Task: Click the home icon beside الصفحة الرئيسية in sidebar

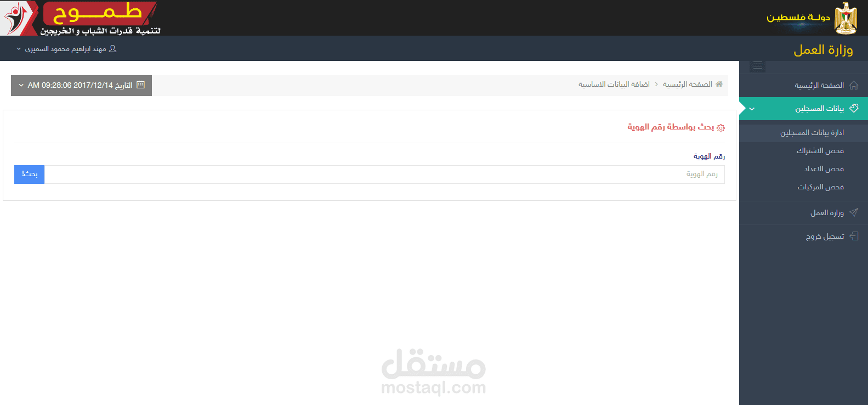Action: point(854,85)
